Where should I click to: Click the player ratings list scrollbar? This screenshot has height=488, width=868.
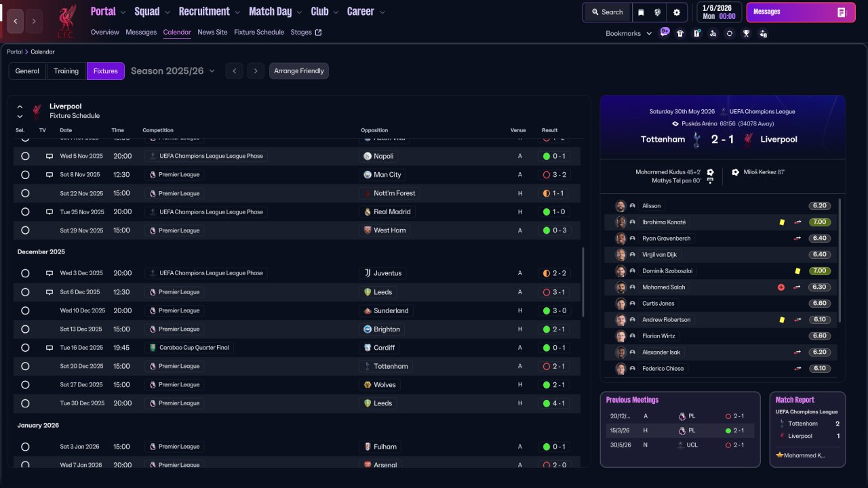click(840, 260)
